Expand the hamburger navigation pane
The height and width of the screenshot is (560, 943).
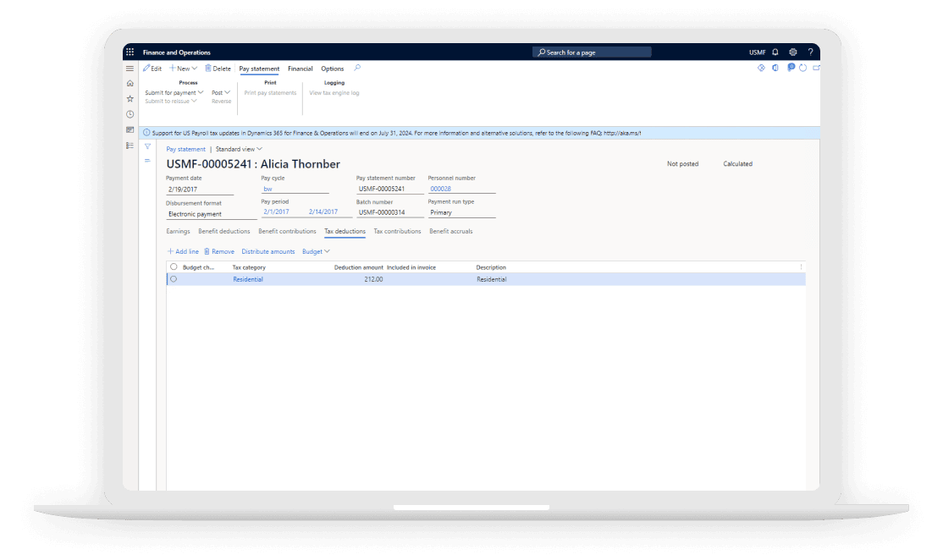pyautogui.click(x=130, y=69)
